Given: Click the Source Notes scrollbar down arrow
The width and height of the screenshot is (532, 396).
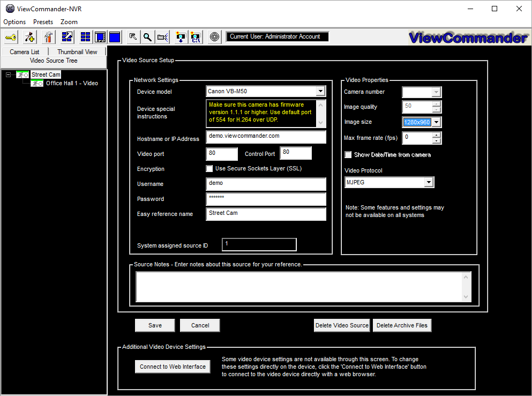Looking at the screenshot, I should tap(466, 296).
